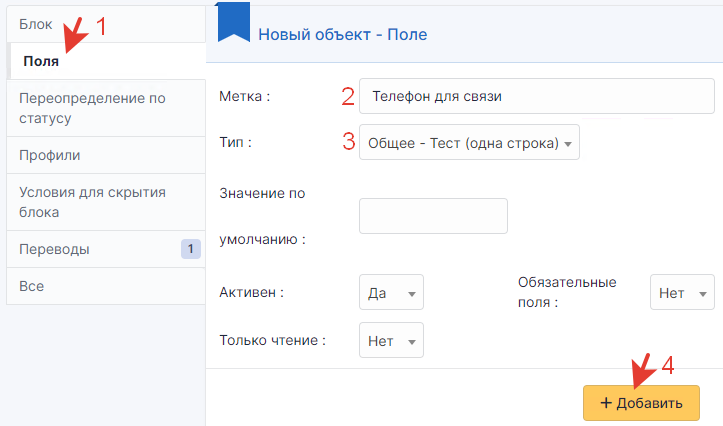Click the Добавить button
Screen dimensions: 723x426
[x=641, y=403]
